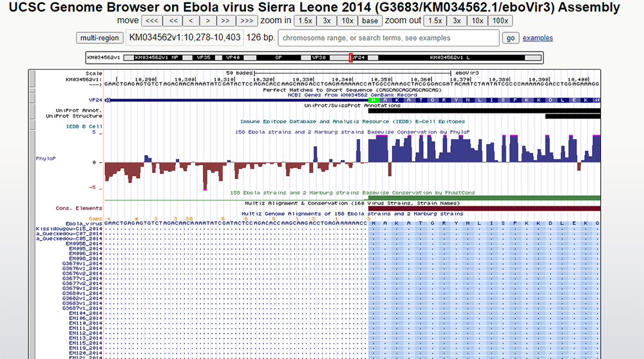The height and width of the screenshot is (359, 644).
Task: Open the examples link
Action: (x=537, y=38)
